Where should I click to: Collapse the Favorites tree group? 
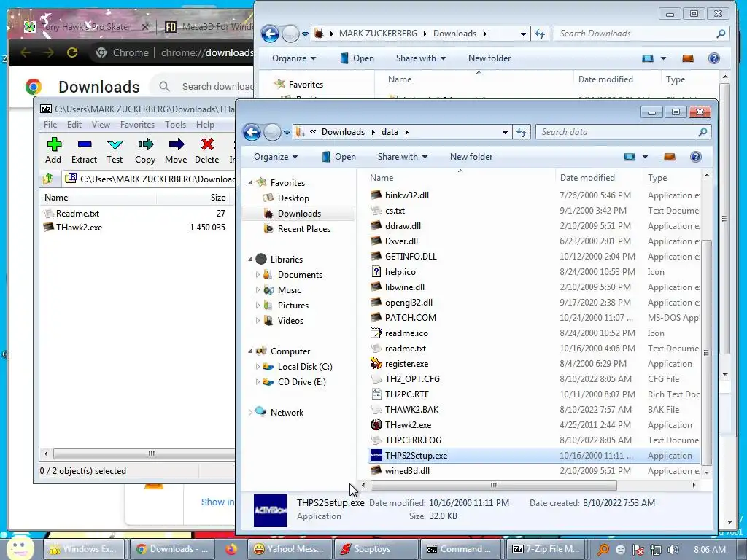(x=250, y=182)
